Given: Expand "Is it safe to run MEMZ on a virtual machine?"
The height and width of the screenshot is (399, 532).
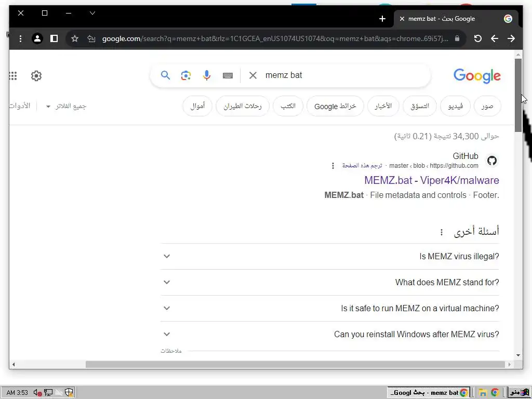Looking at the screenshot, I should coord(330,309).
